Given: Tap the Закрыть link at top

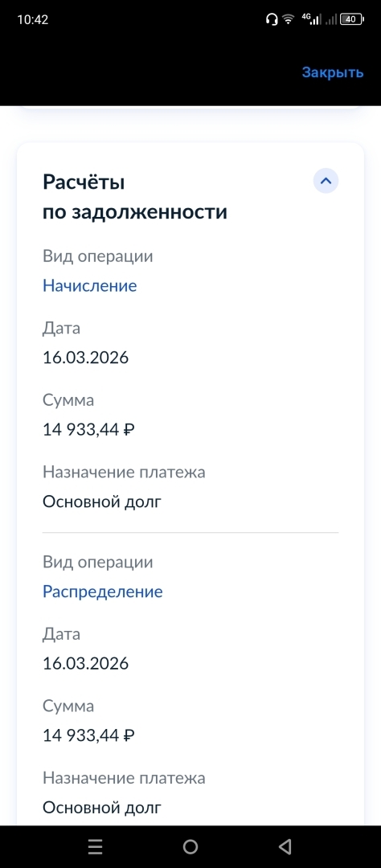Looking at the screenshot, I should [332, 72].
